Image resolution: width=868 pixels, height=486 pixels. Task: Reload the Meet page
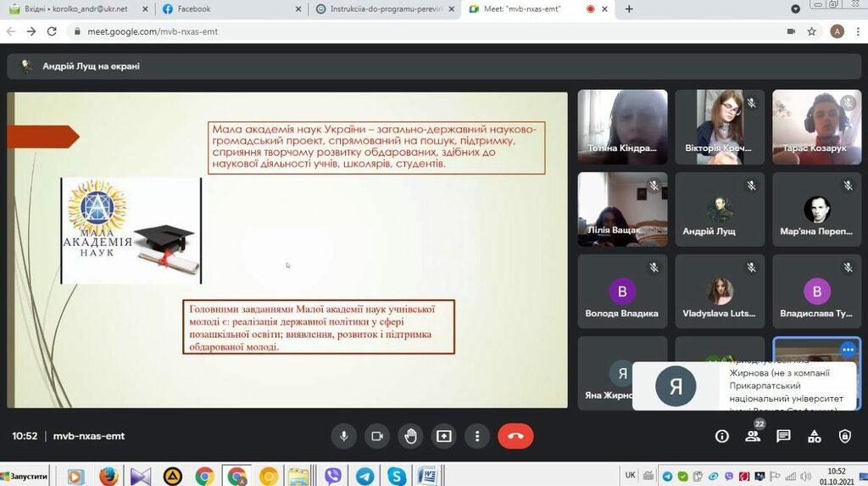point(52,31)
